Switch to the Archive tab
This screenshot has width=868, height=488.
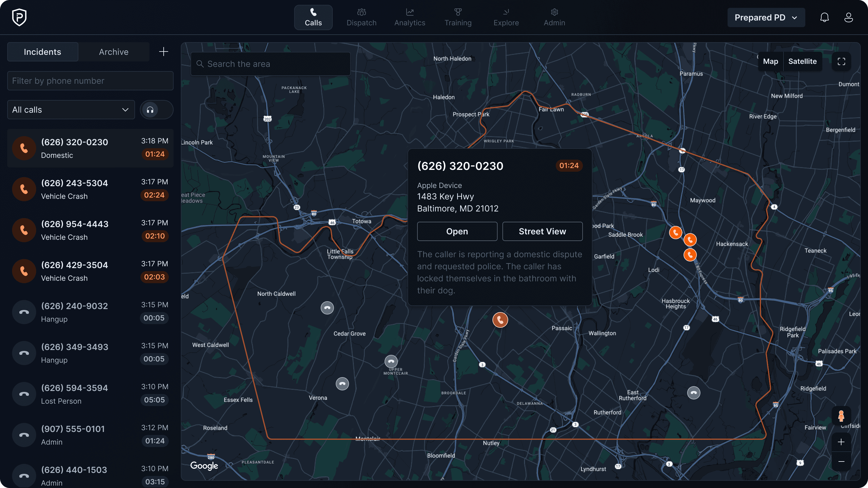tap(114, 52)
